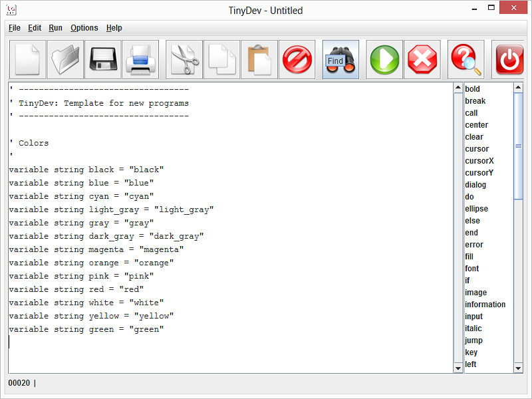The height and width of the screenshot is (399, 532).
Task: Place cursor on the 'variable string magenta' line
Action: (96, 249)
